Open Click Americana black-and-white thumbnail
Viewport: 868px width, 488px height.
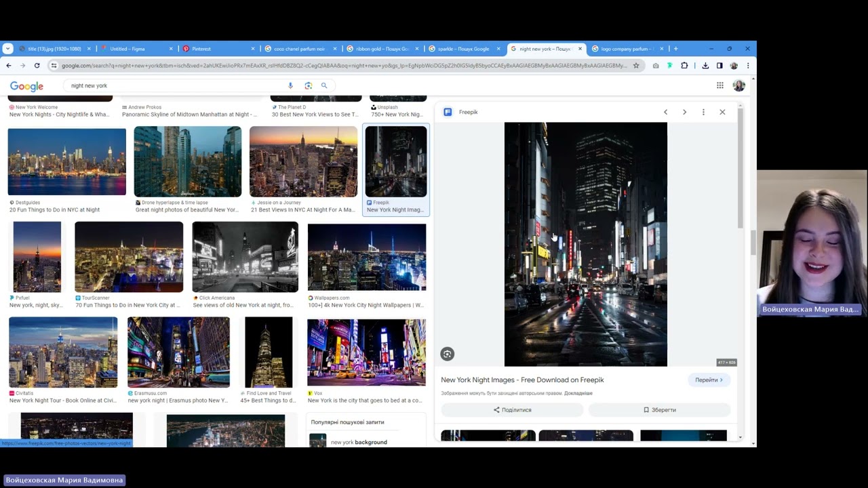coord(245,257)
